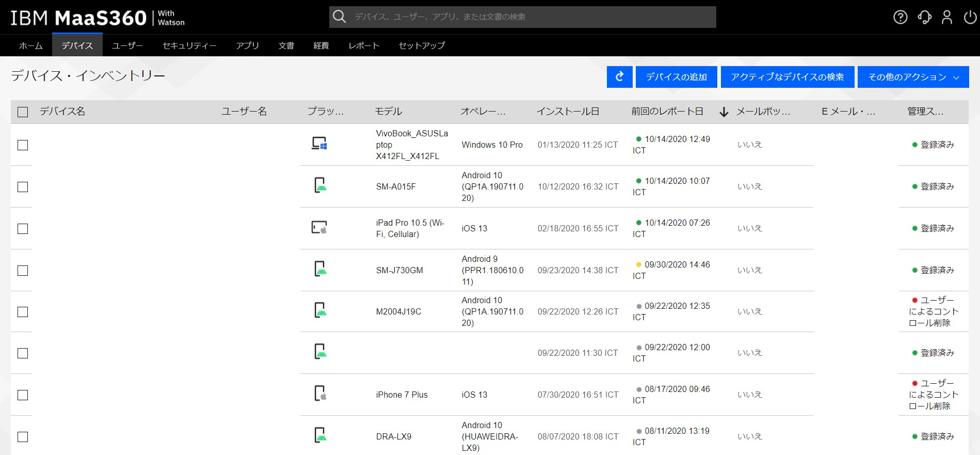This screenshot has width=980, height=455.
Task: Click the デバイス・インベントリー page heading
Action: coord(88,76)
